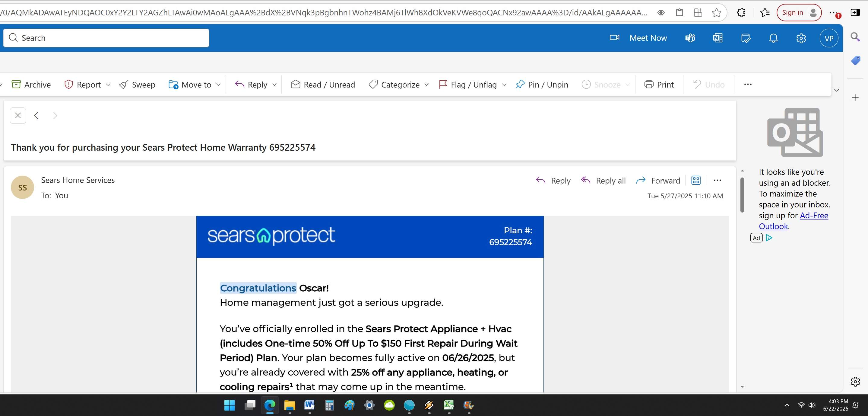The image size is (868, 416).
Task: Click Reply in the top toolbar
Action: point(251,84)
